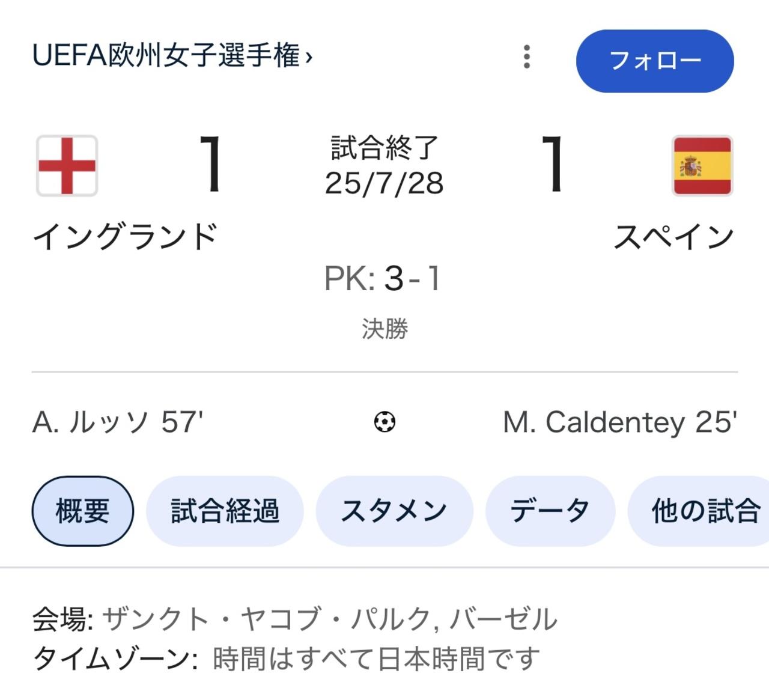Click the 決勝 final stage label
This screenshot has width=769, height=700.
point(384,329)
